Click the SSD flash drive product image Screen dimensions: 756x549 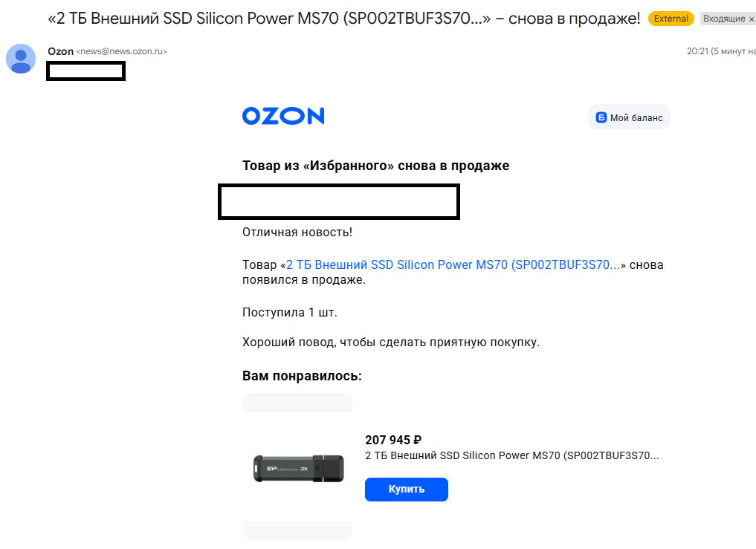pyautogui.click(x=297, y=468)
